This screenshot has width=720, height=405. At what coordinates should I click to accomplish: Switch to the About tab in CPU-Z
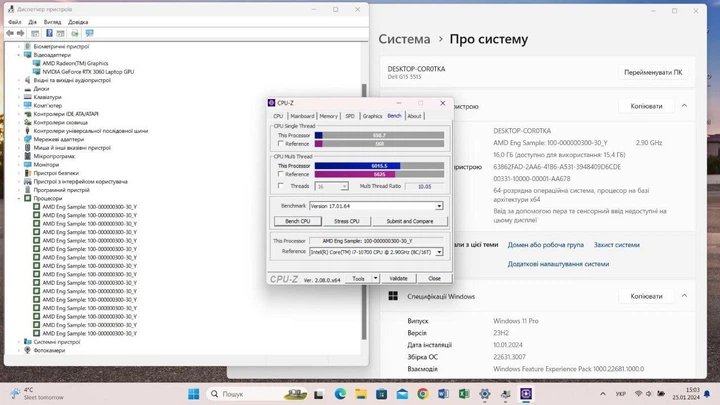point(414,116)
